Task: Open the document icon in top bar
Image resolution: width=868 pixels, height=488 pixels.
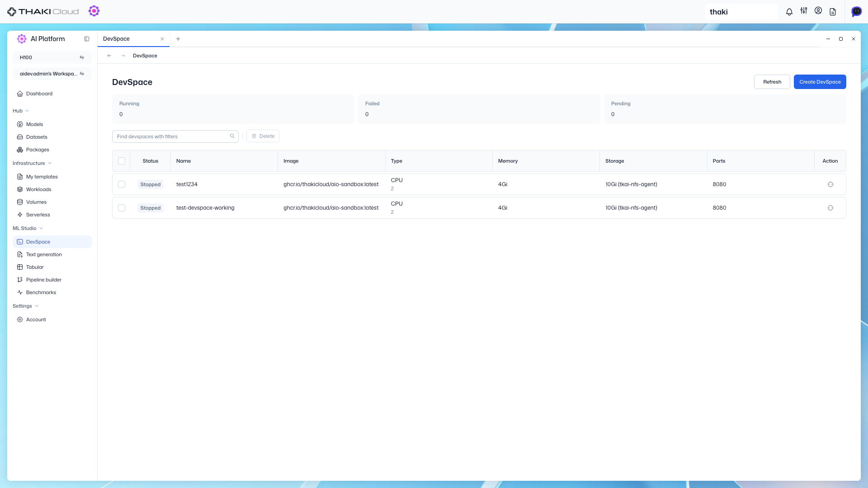Action: (x=832, y=12)
